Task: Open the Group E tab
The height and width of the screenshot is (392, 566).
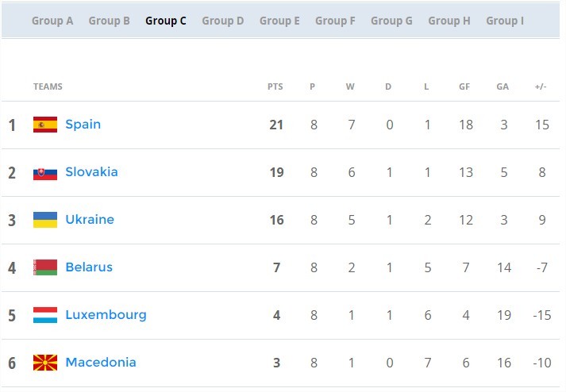Action: (279, 21)
